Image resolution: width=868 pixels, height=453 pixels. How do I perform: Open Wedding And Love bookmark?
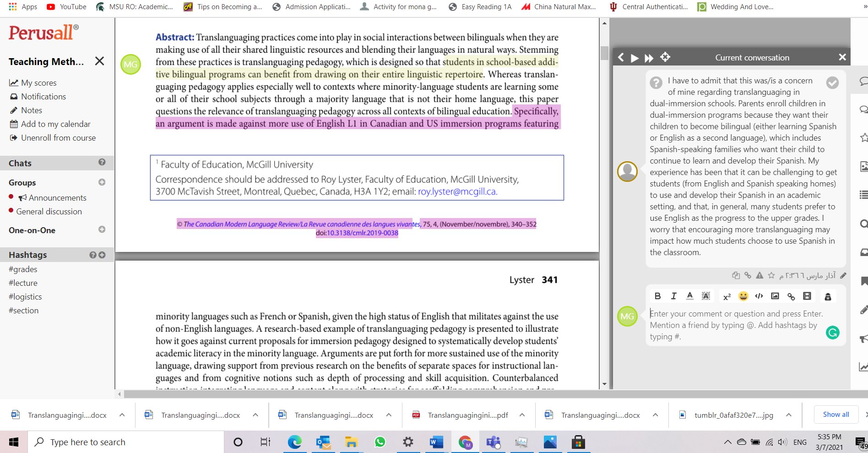tap(735, 7)
